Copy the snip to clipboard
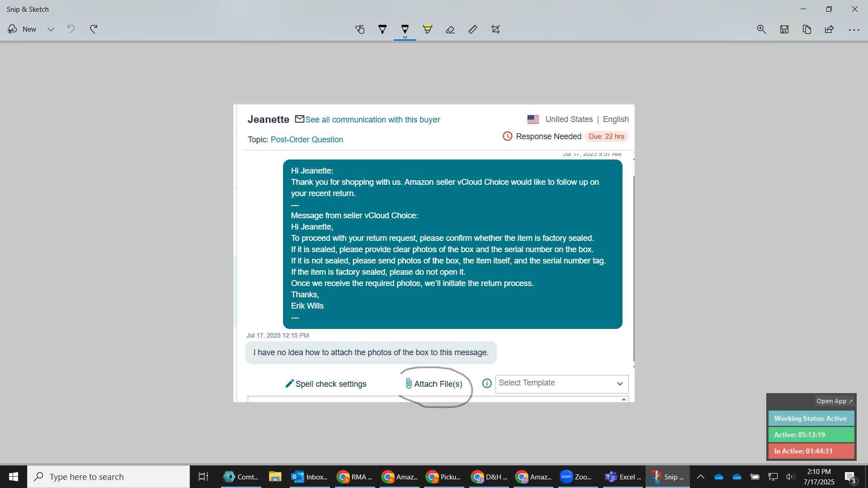This screenshot has height=488, width=868. click(x=807, y=29)
